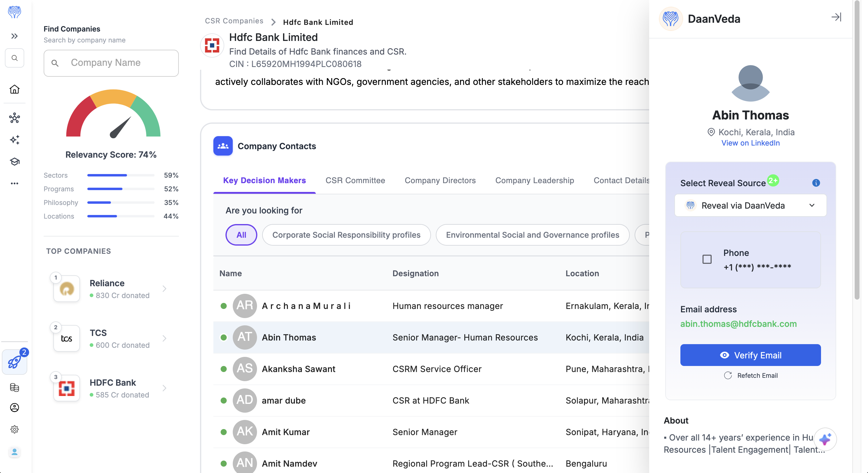The height and width of the screenshot is (473, 868).
Task: Open the Company Directors tab
Action: coord(440,180)
